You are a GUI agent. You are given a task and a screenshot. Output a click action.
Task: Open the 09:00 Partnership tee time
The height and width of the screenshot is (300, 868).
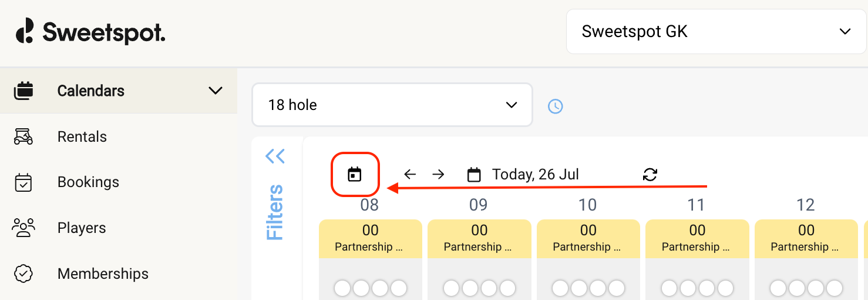tap(479, 238)
